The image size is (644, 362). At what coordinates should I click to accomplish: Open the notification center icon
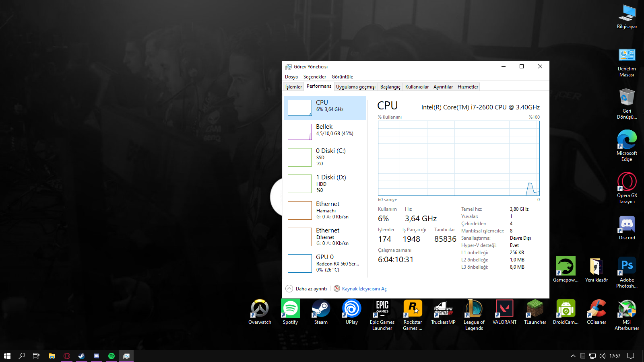click(631, 356)
